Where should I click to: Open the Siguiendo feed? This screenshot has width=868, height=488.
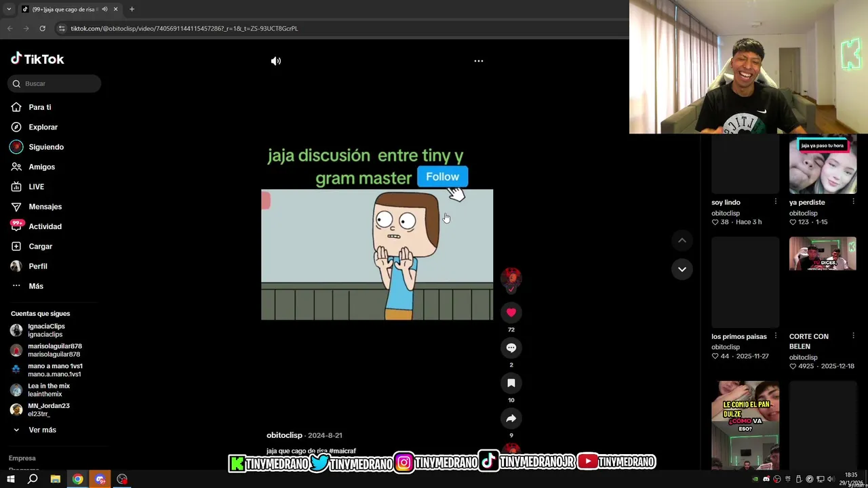tap(37, 147)
